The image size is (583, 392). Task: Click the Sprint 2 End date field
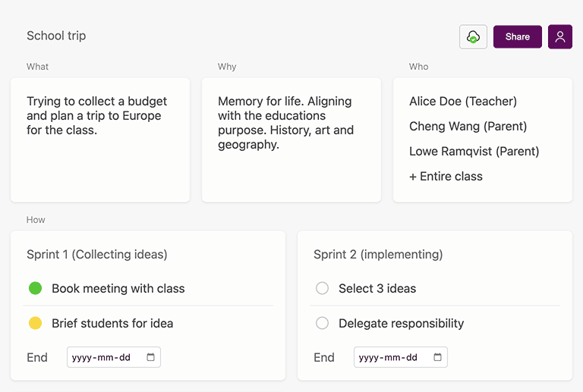[401, 357]
